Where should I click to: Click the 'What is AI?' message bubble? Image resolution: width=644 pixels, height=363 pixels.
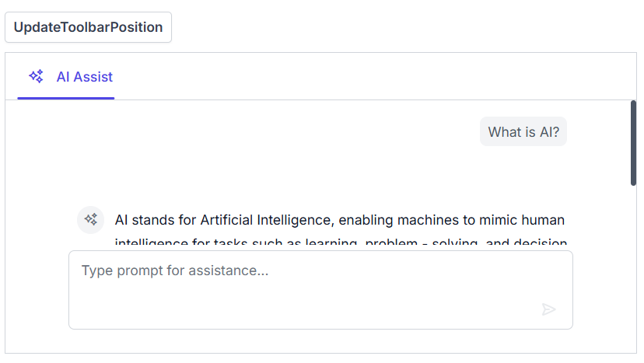(523, 132)
